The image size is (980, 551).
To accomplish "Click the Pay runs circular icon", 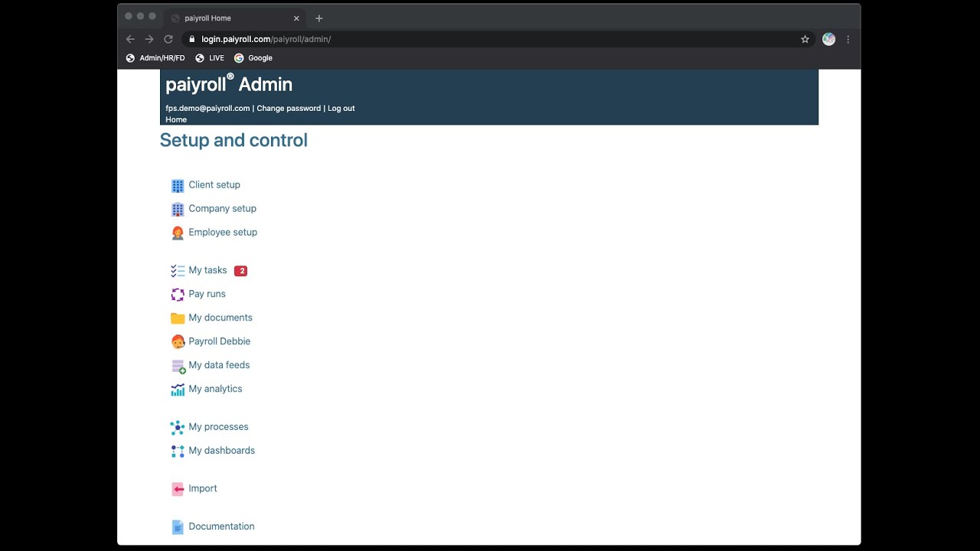I will (x=178, y=295).
